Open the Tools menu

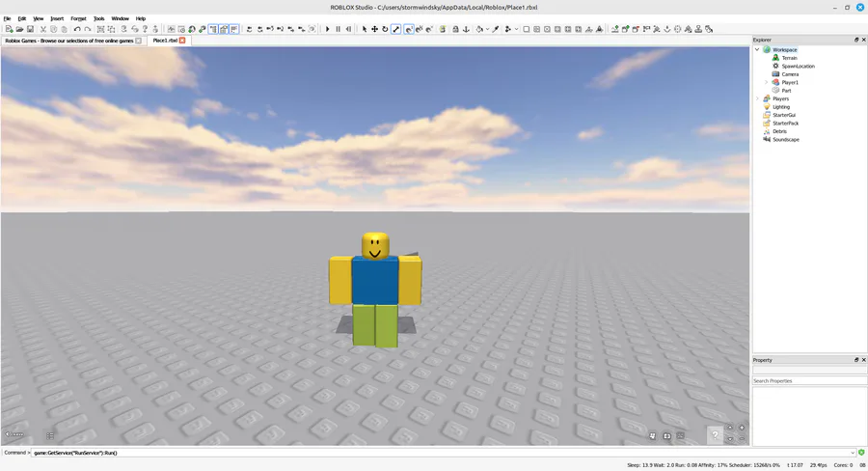tap(99, 18)
